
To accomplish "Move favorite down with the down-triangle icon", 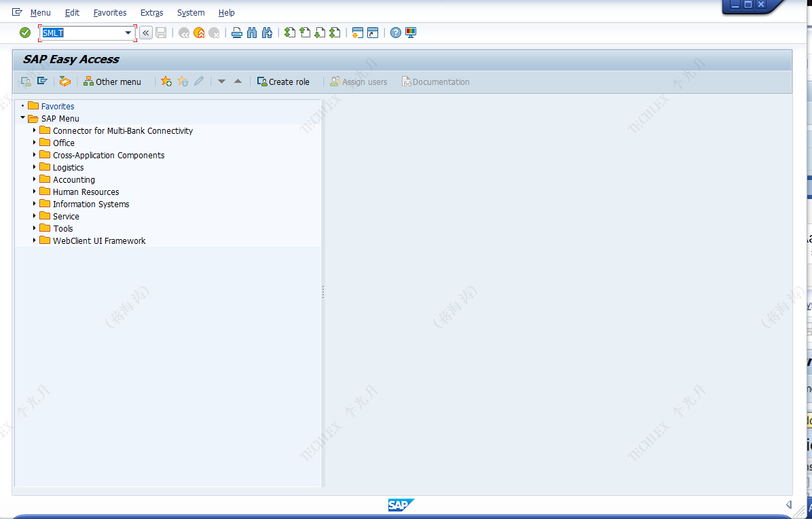I will pyautogui.click(x=221, y=82).
